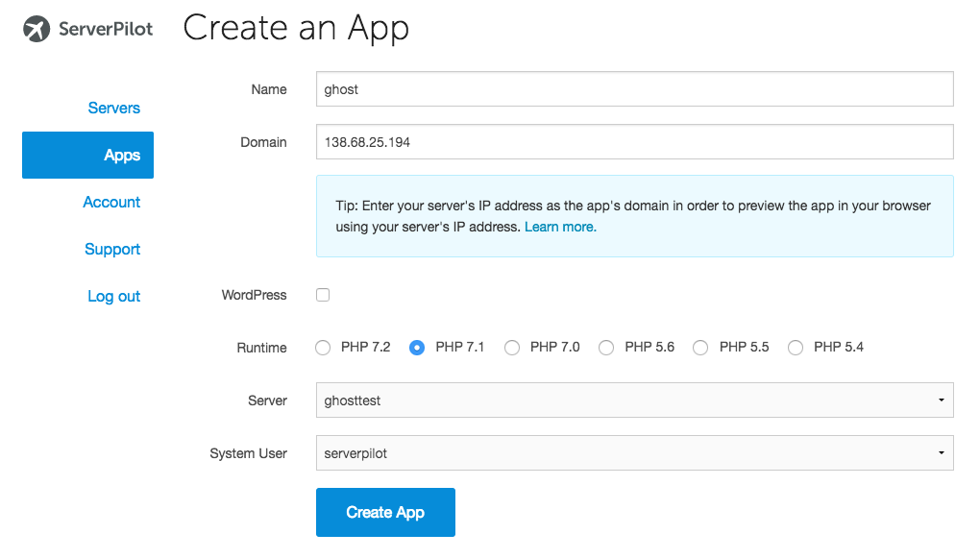The image size is (980, 558).
Task: Click the Name field containing ghost
Action: [634, 88]
